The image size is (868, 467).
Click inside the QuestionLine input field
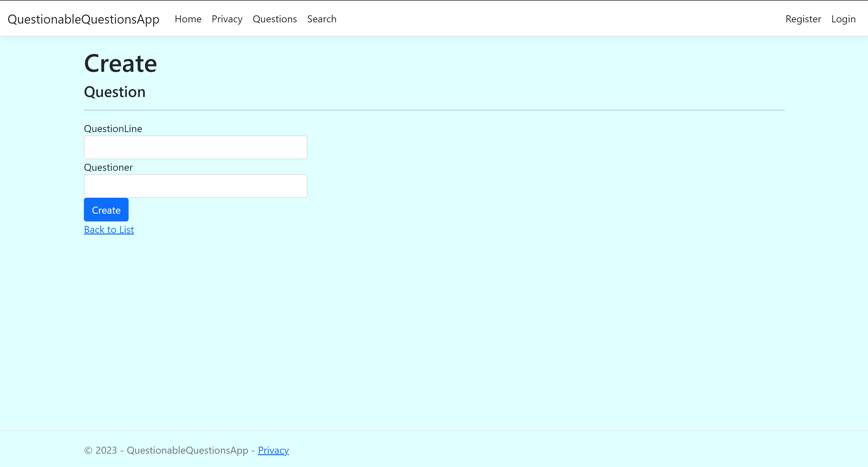(195, 147)
